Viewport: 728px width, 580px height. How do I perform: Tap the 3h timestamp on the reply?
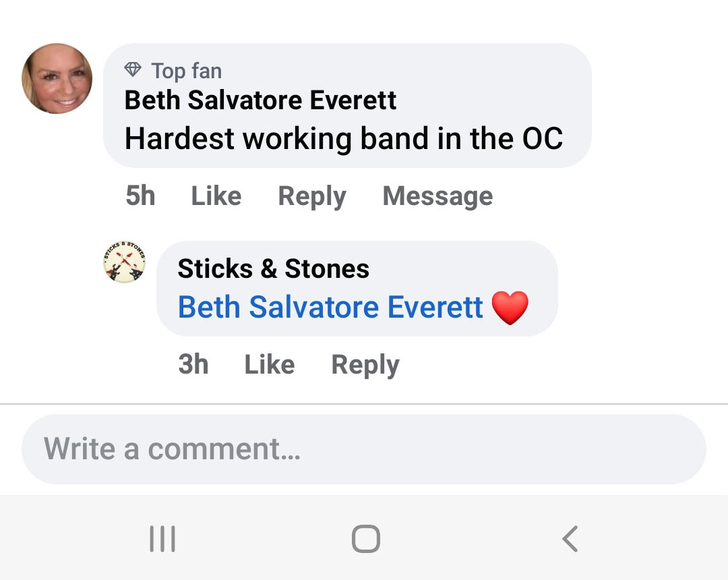[x=193, y=365]
